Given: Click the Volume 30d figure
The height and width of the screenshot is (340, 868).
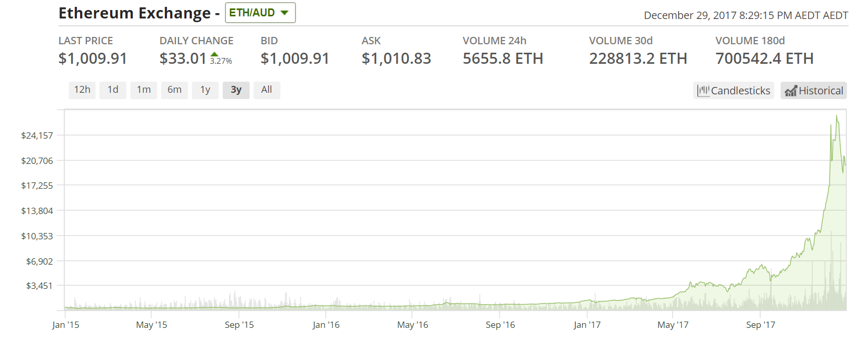Looking at the screenshot, I should pyautogui.click(x=638, y=59).
